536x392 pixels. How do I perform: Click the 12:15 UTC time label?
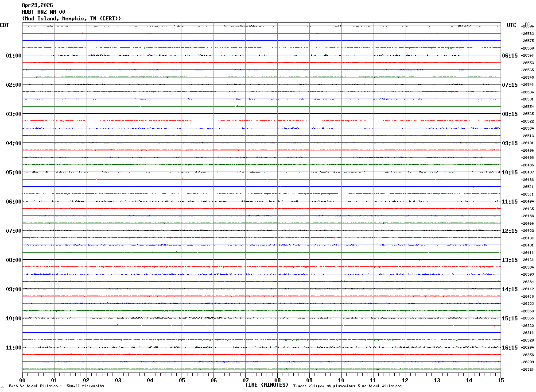[x=510, y=231]
